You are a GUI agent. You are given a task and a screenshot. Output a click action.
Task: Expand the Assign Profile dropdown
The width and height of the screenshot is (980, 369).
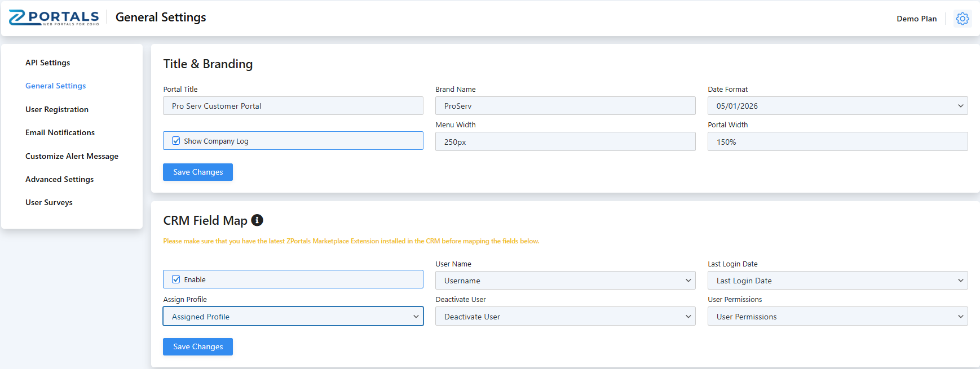pos(293,317)
